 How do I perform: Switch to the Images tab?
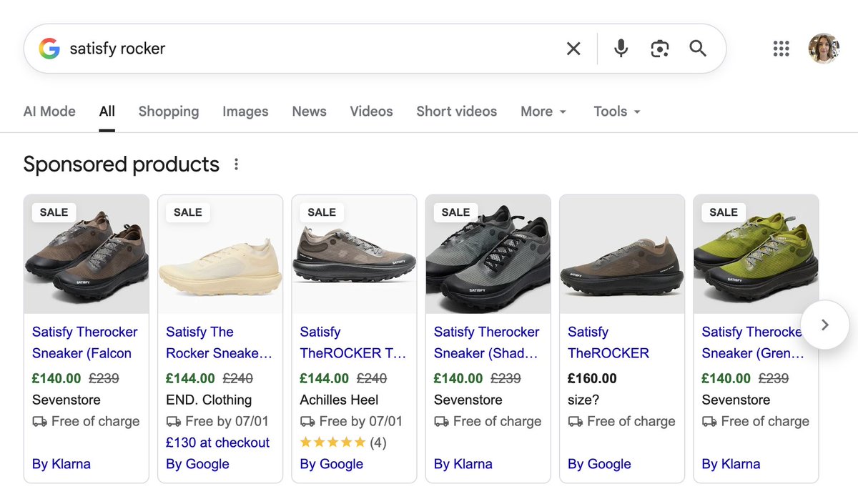pos(245,112)
